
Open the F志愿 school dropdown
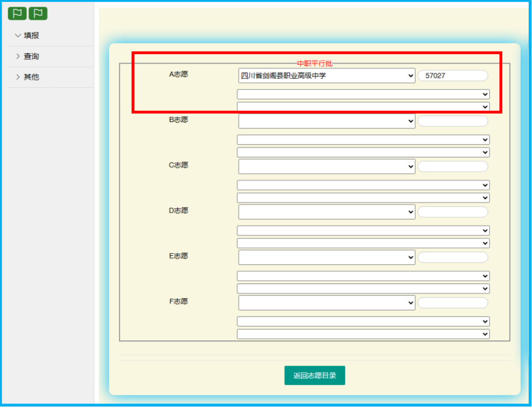327,303
